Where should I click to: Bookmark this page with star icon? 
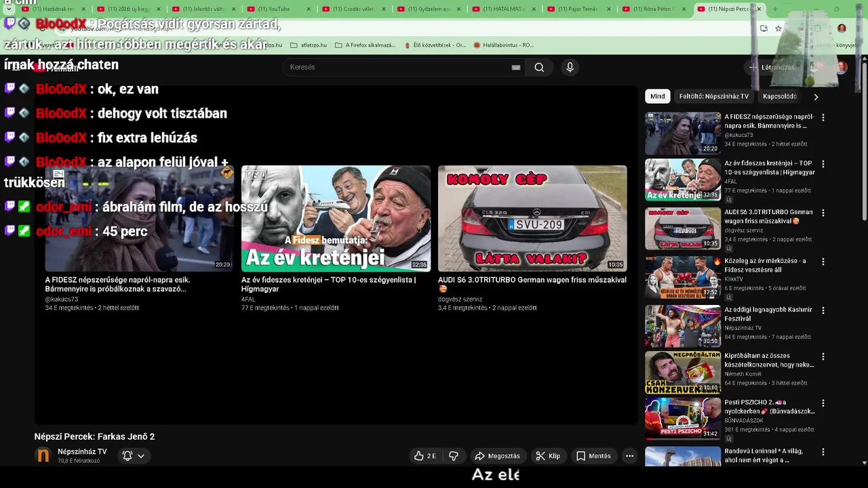click(778, 28)
